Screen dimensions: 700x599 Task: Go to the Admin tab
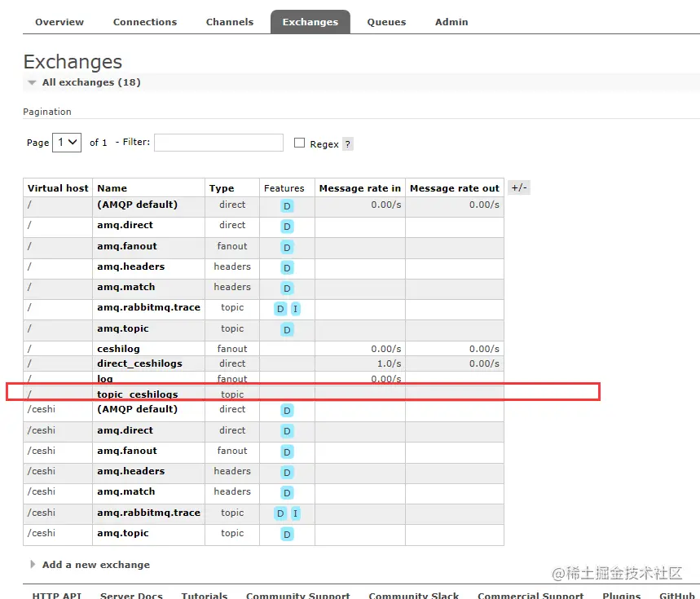[x=451, y=22]
